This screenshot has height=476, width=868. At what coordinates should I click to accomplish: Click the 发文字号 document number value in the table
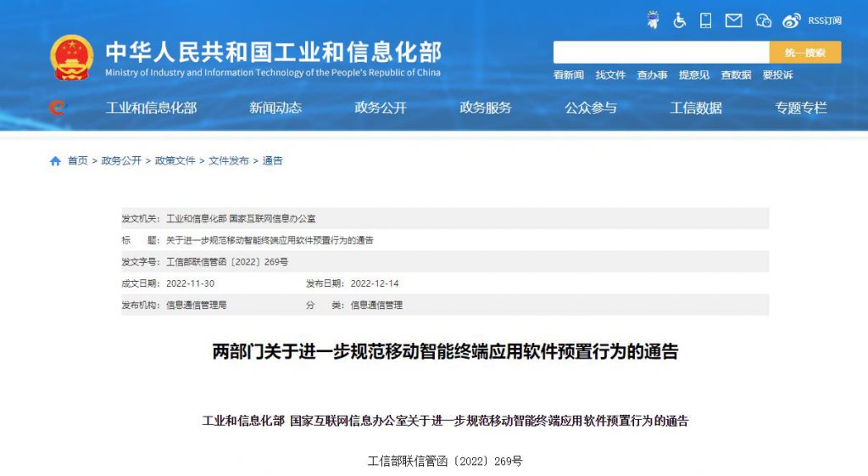pos(227,261)
